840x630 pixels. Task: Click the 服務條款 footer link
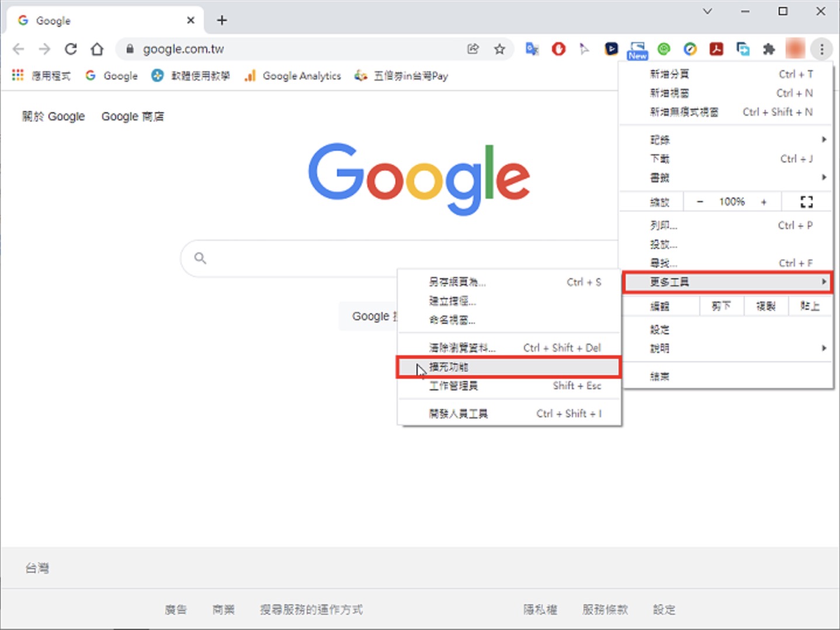(x=605, y=610)
